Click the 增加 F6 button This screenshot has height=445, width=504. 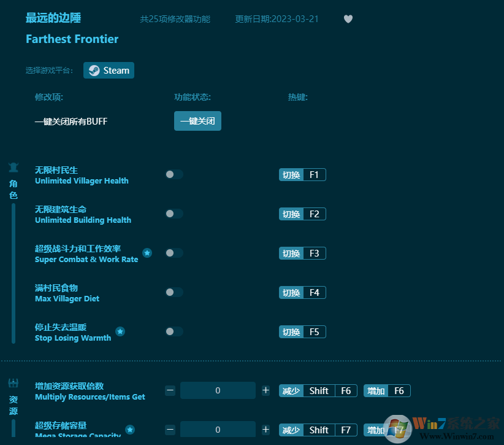point(386,390)
